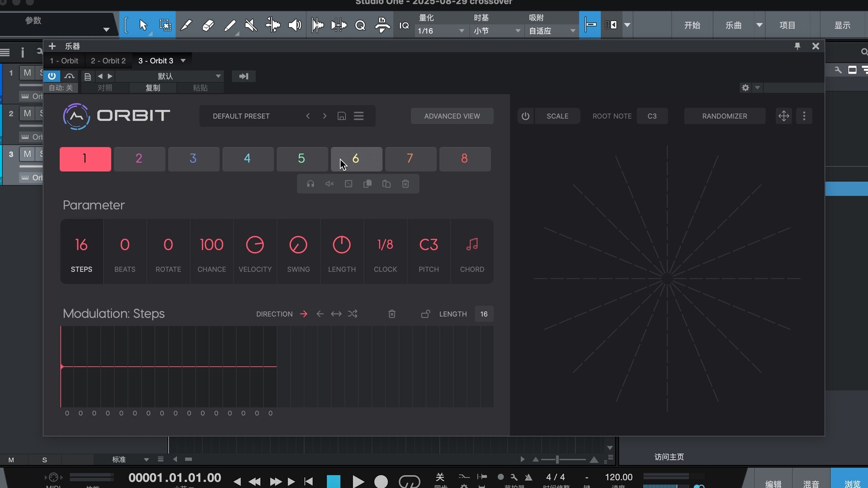The height and width of the screenshot is (488, 868).
Task: Click the modulation LENGTH value 16
Action: tap(484, 314)
